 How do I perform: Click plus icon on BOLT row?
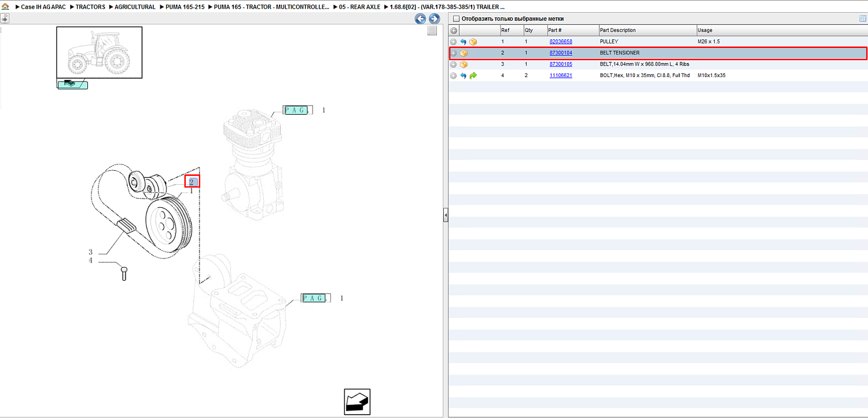click(x=454, y=75)
